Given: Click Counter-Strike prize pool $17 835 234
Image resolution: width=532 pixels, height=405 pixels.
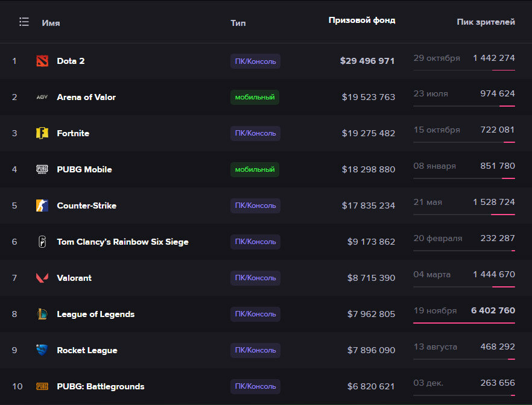Looking at the screenshot, I should click(368, 206).
